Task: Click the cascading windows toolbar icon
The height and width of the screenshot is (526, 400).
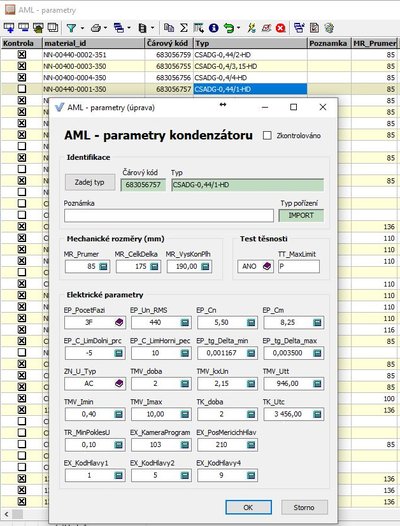Action: (119, 28)
